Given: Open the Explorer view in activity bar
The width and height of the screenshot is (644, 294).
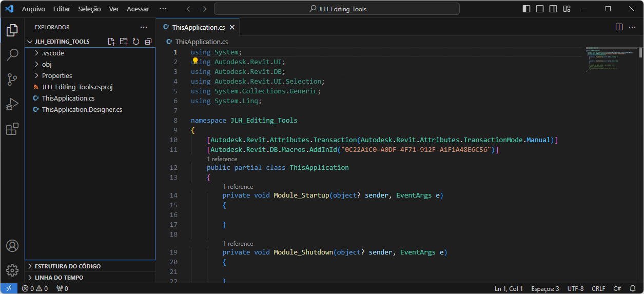Looking at the screenshot, I should click(x=12, y=30).
